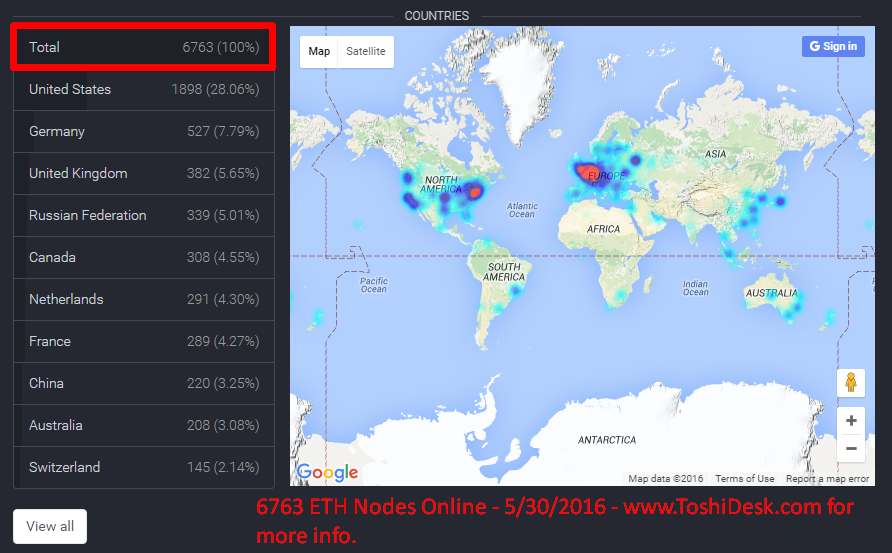
Task: Select the Netherlands row
Action: point(144,299)
